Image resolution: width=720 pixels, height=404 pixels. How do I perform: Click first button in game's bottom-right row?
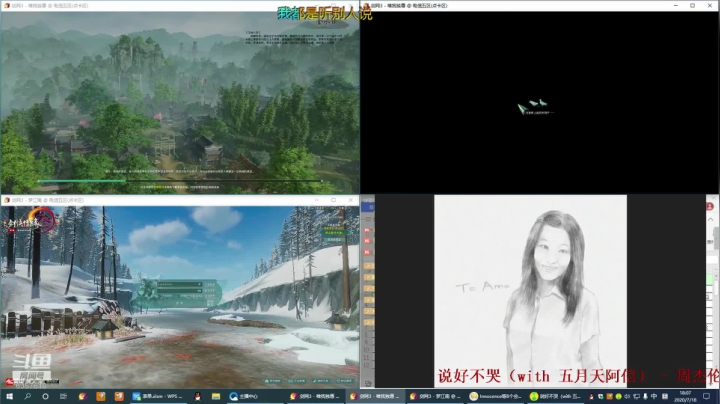coord(273,381)
